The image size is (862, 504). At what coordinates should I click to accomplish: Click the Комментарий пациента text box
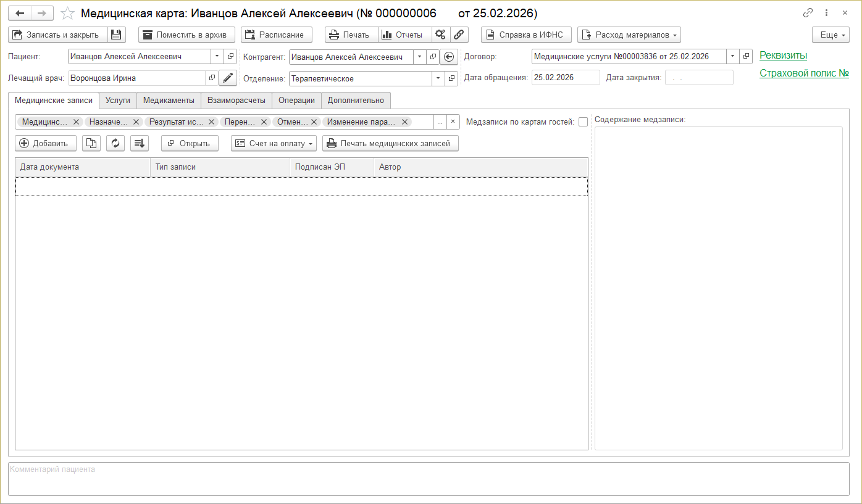click(x=429, y=479)
